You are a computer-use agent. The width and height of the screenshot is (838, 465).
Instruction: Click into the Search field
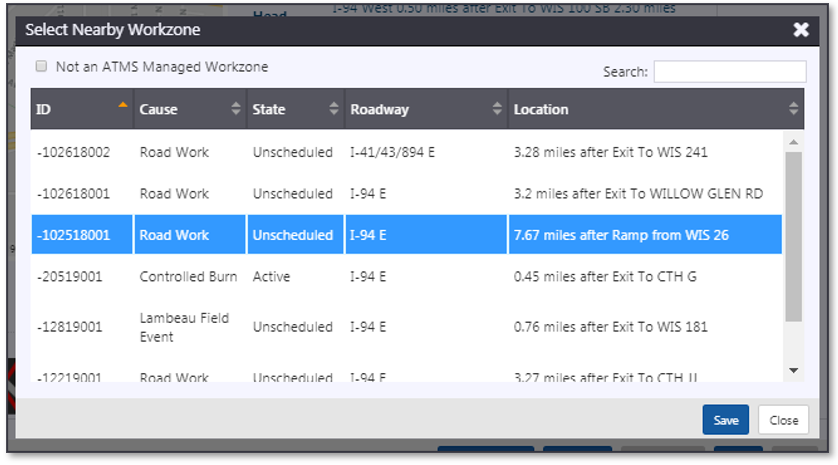(x=730, y=72)
